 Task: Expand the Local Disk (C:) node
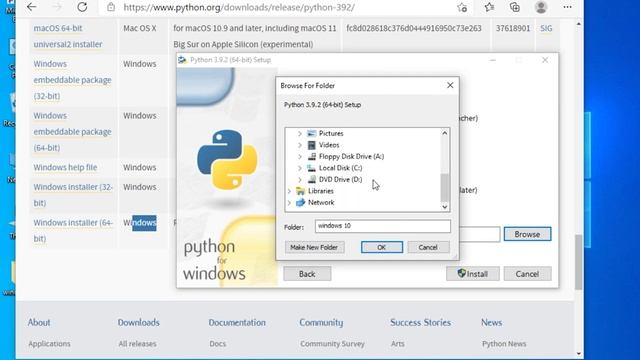coord(300,168)
